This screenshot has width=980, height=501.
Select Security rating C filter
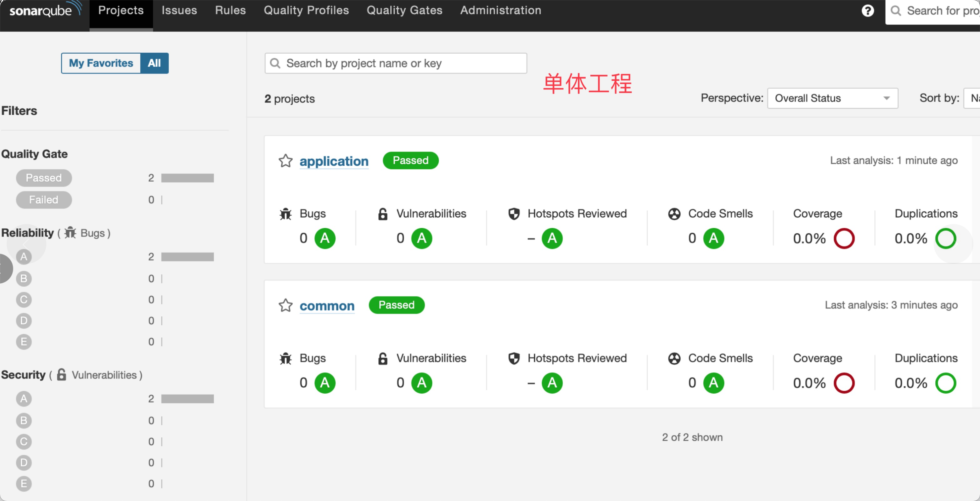(x=24, y=442)
